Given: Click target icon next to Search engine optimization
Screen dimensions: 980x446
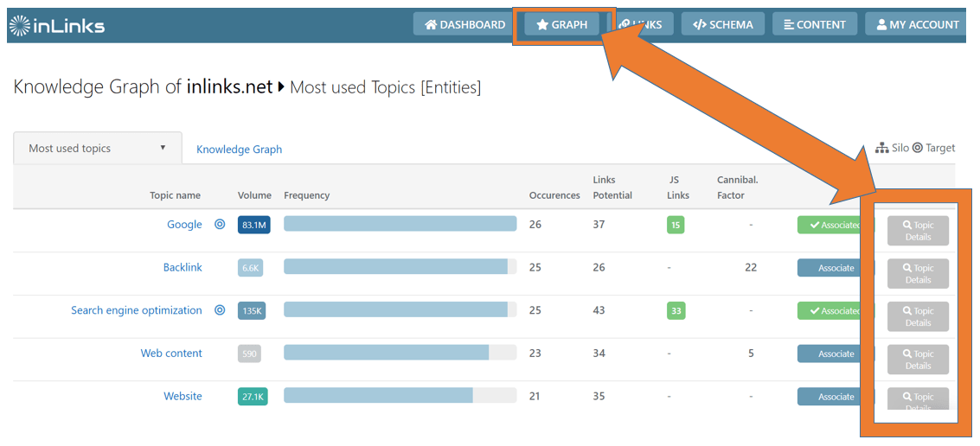Looking at the screenshot, I should (220, 310).
